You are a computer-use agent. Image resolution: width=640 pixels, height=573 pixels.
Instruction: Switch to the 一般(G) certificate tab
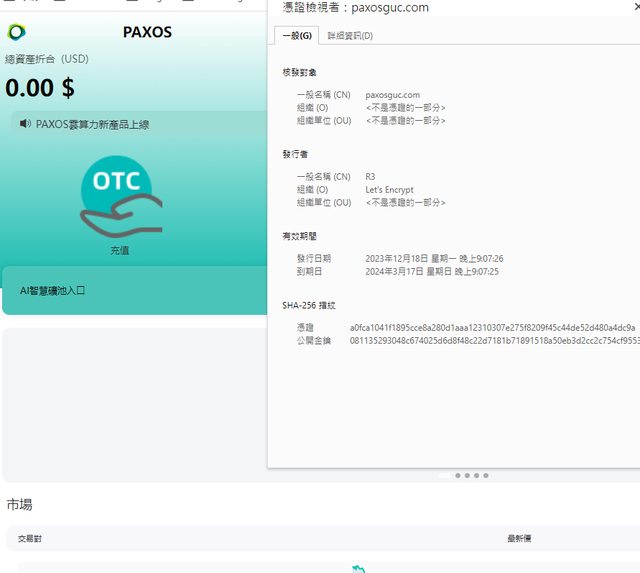coord(298,36)
